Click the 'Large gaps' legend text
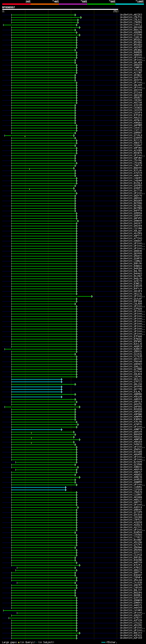This screenshot has width=146, height=644. point(10,642)
